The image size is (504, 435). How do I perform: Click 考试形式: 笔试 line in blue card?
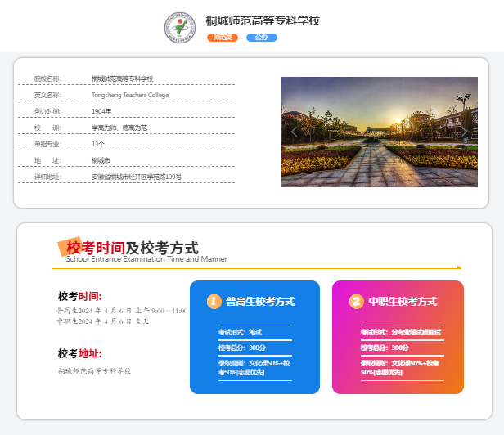click(240, 332)
